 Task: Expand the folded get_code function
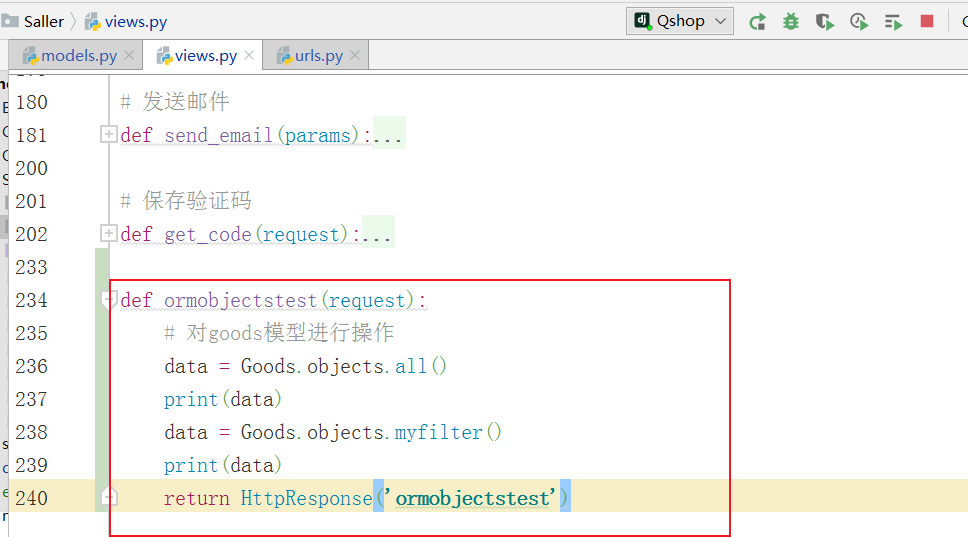(x=108, y=233)
